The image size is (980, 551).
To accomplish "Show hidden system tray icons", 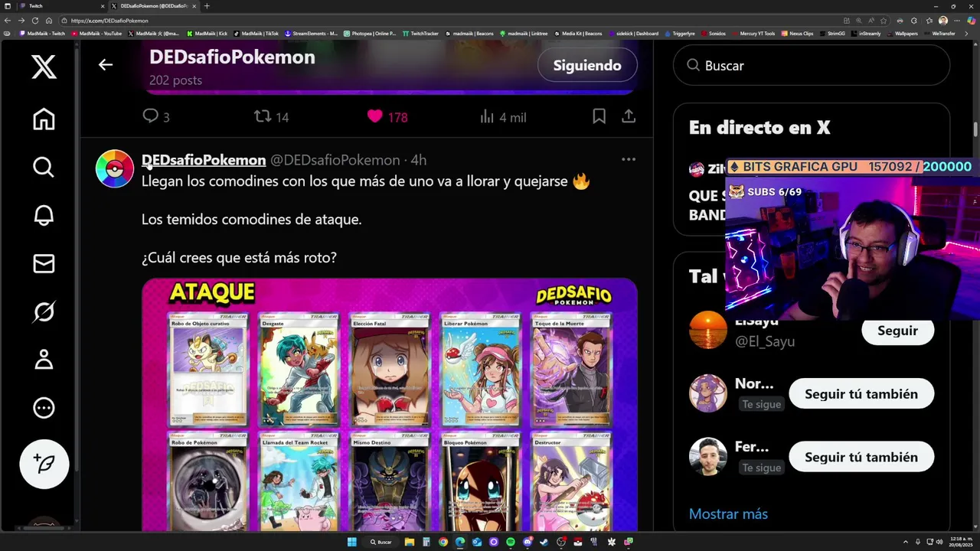I will point(906,542).
